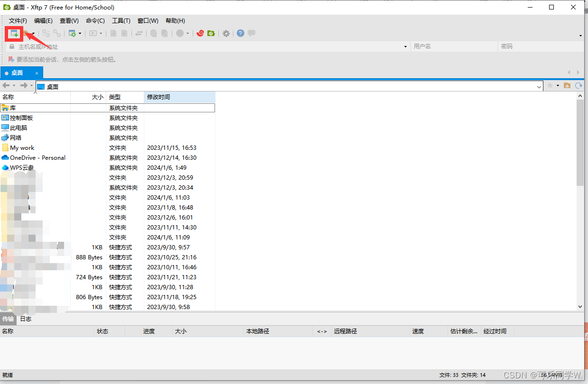The image size is (588, 384).
Task: Open the 编辑(E) menu
Action: point(43,21)
